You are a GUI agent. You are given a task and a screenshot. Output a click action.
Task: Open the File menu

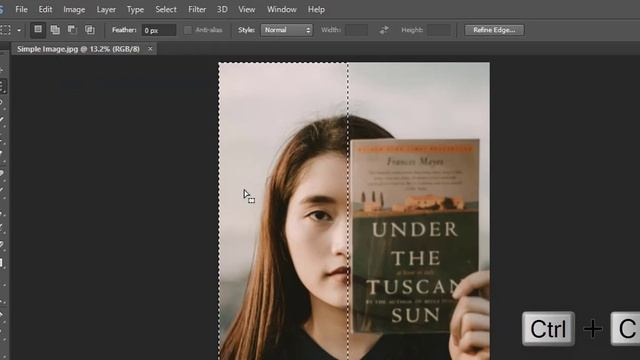tap(21, 9)
